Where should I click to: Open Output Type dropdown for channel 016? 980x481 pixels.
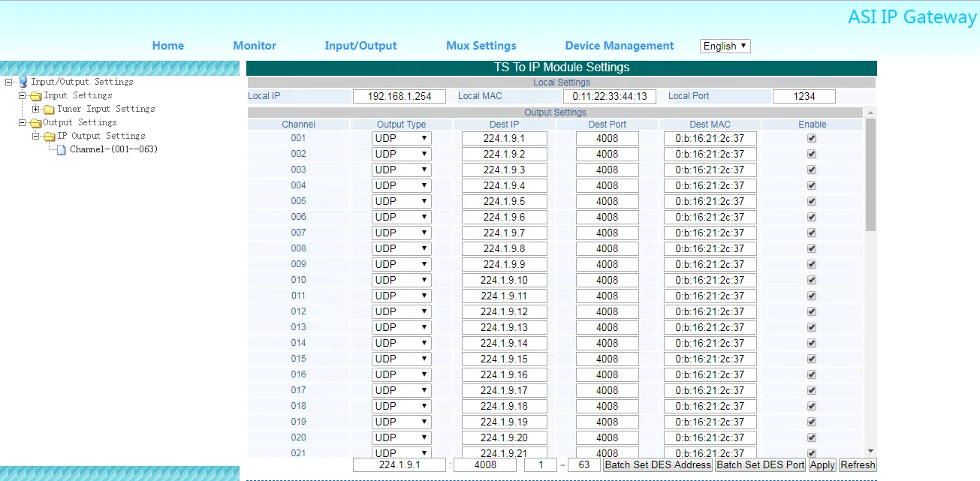402,374
